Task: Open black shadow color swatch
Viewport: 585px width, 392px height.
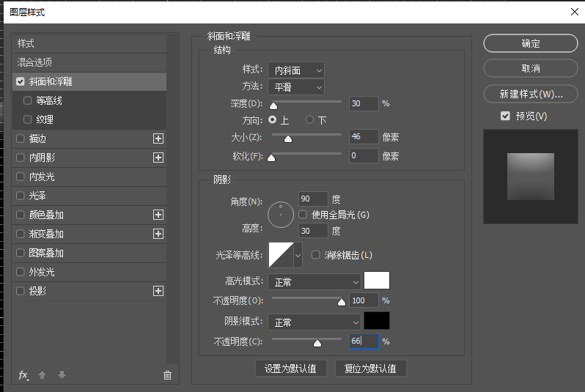Action: (377, 321)
